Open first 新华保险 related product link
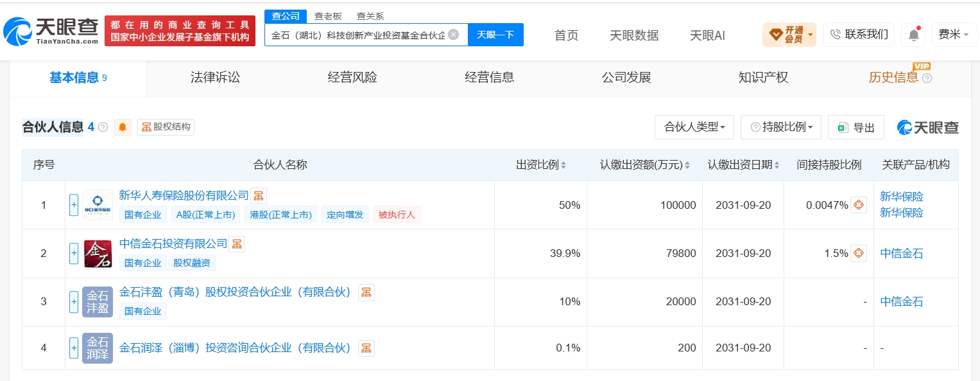980x381 pixels. coord(901,197)
